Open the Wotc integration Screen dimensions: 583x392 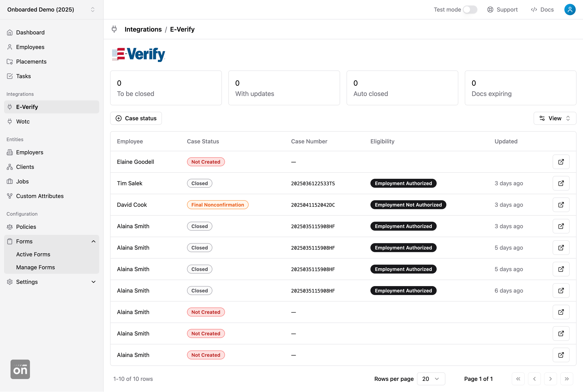click(51, 121)
